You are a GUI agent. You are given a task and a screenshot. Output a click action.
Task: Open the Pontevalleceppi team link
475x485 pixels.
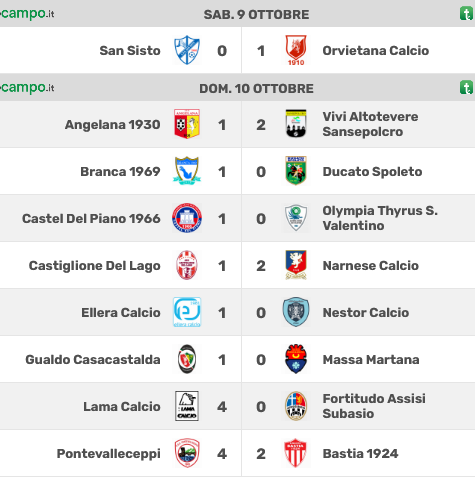(108, 454)
